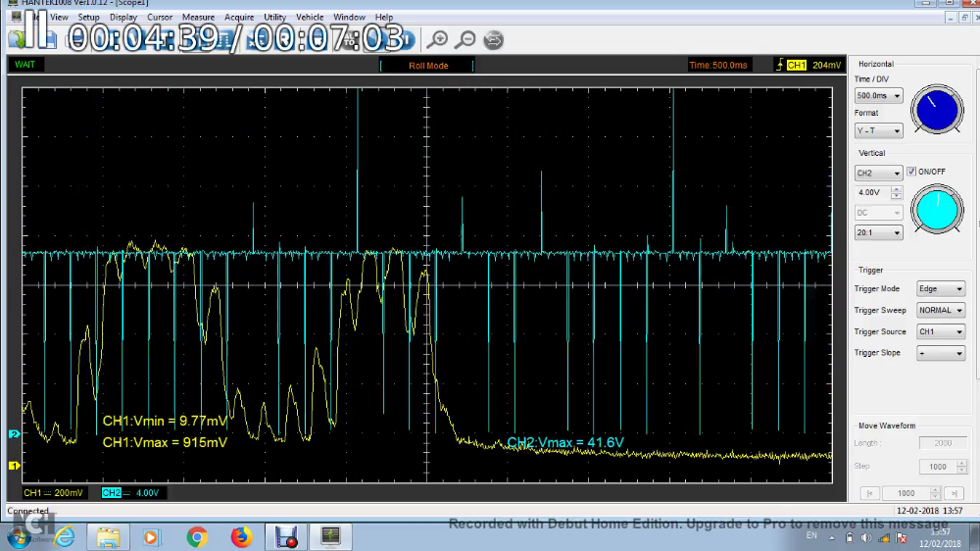Click the zoom in magnifier icon
Screen dimensions: 980x551
pos(438,39)
